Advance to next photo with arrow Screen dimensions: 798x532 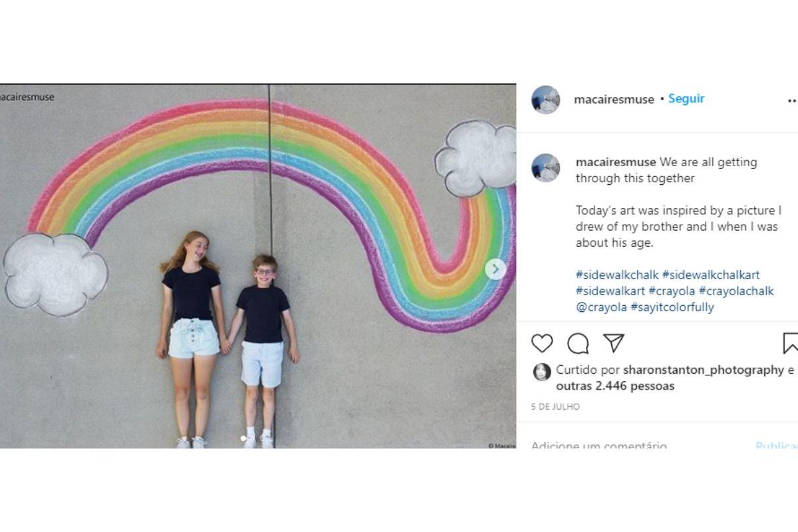tap(495, 269)
